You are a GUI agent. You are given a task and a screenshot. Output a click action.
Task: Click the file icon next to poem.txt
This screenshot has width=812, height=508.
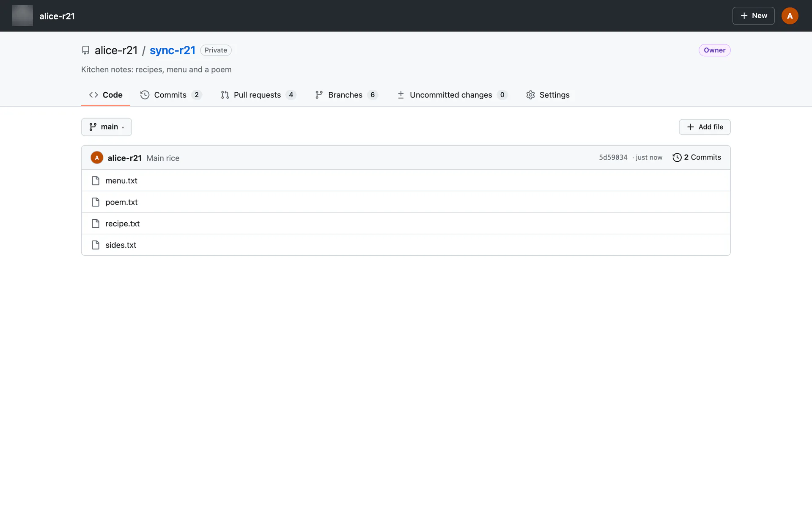tap(96, 202)
